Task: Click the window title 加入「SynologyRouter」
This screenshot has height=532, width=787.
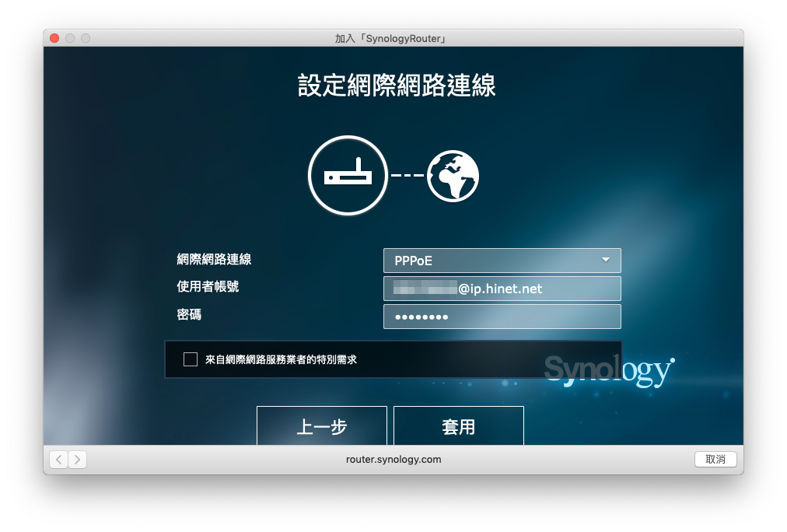Action: 391,39
